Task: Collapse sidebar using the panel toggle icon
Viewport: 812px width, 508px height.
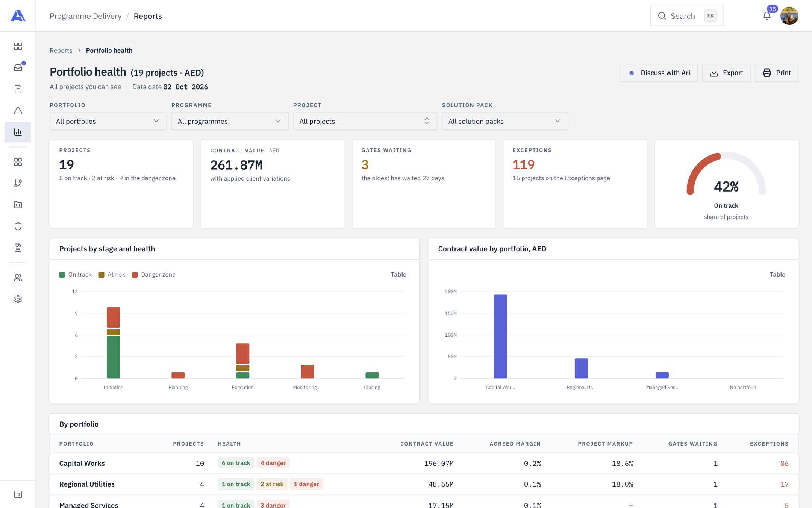Action: [18, 494]
